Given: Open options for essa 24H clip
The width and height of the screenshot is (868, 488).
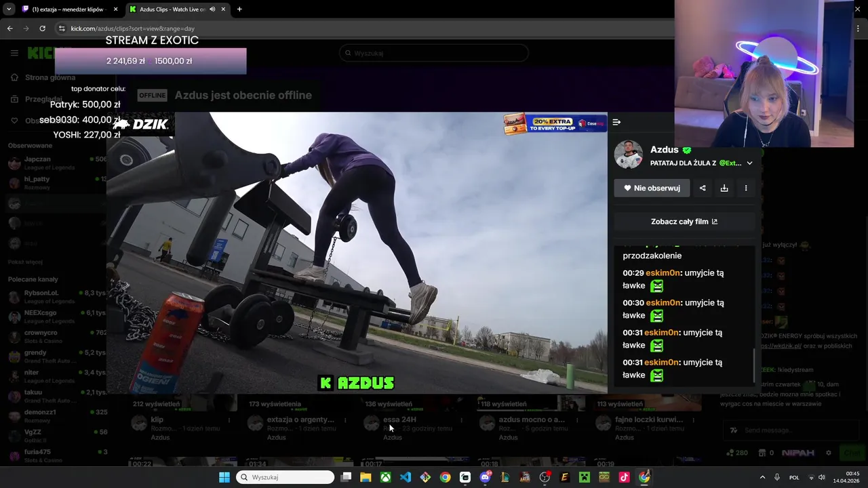Looking at the screenshot, I should [461, 420].
